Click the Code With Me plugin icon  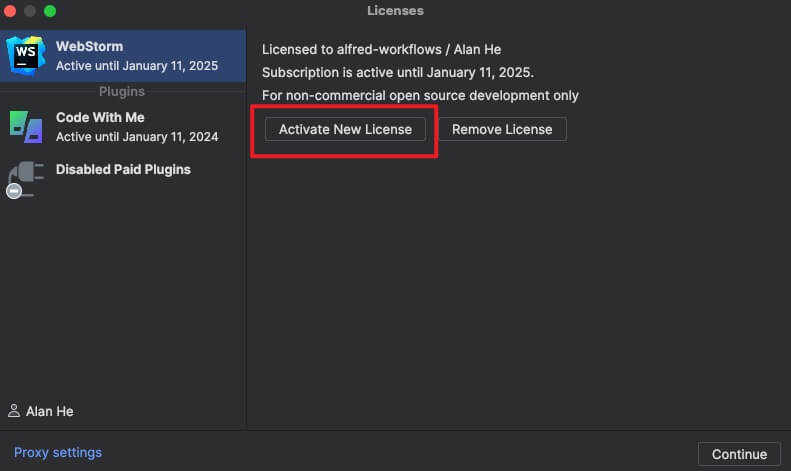[26, 127]
